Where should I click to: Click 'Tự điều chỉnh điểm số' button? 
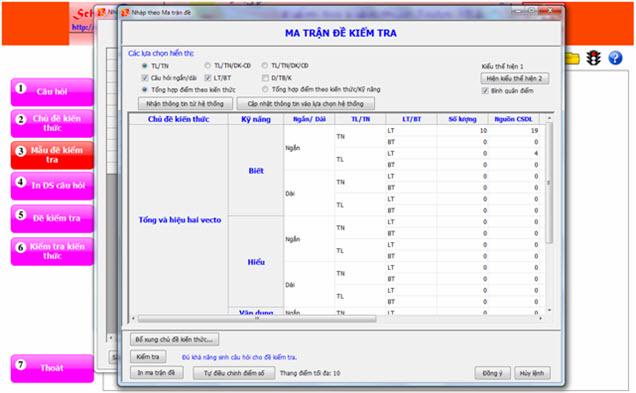(x=234, y=373)
